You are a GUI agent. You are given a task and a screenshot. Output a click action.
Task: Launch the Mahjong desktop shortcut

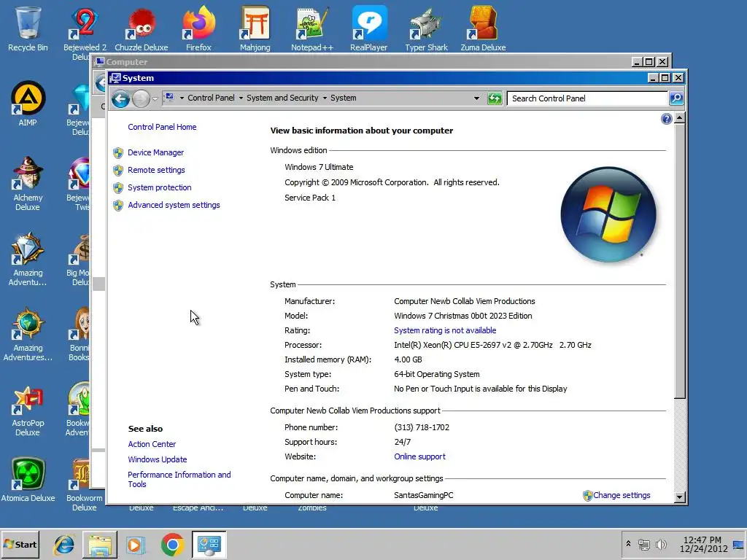[255, 28]
